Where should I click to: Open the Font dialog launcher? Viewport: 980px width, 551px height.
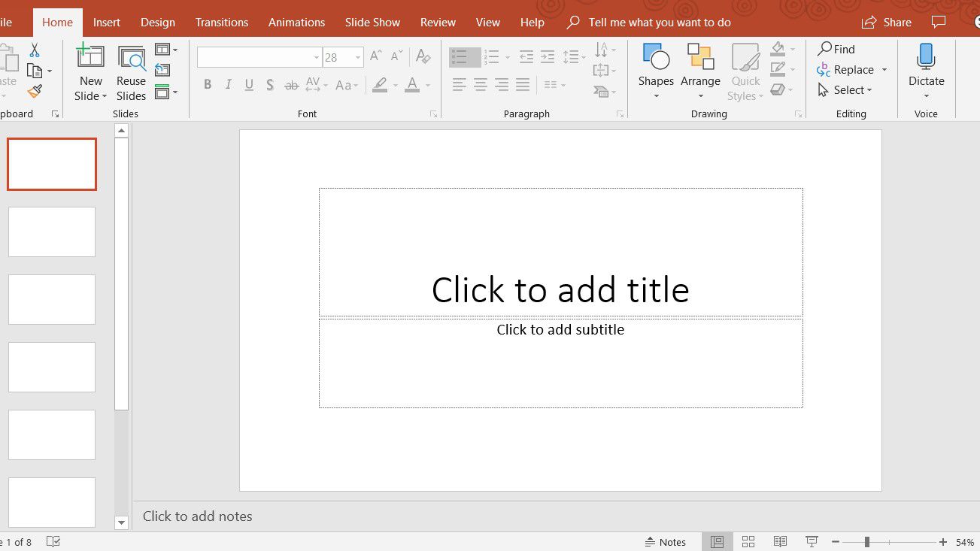[x=433, y=114]
